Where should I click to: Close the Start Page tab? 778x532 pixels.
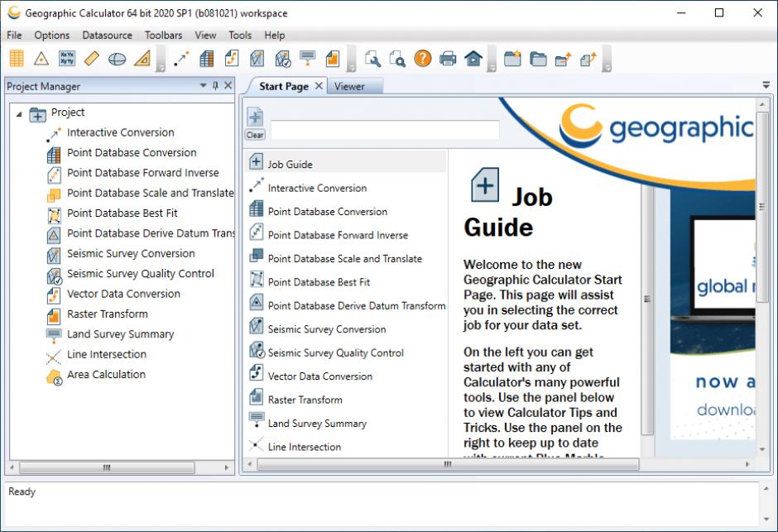[x=319, y=86]
